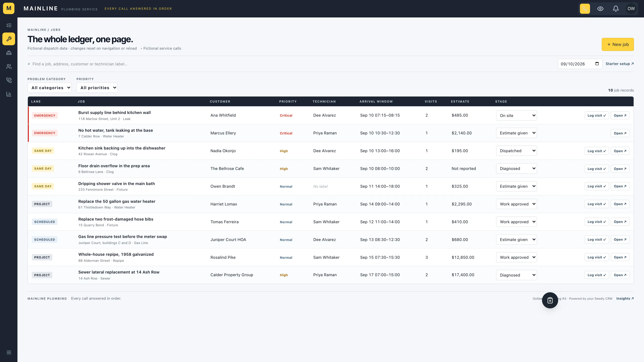Log visit for Calder Property Group job
Viewport: 644px width, 362px height.
point(597,275)
